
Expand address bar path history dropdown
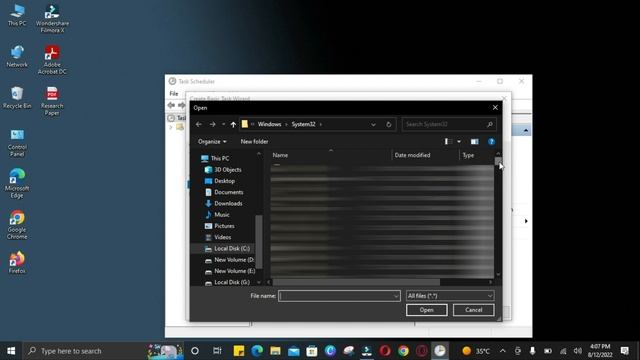click(x=373, y=124)
